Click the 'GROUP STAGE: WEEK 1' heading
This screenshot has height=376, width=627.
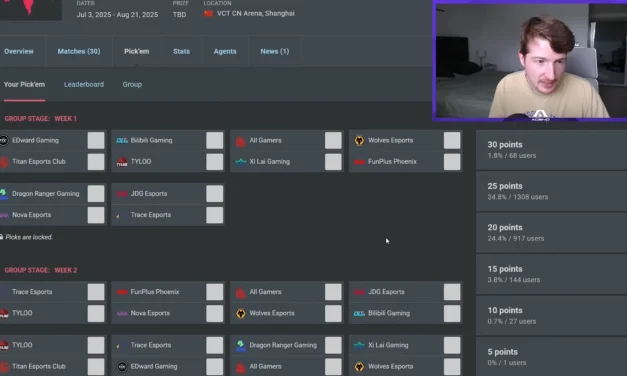(x=40, y=119)
